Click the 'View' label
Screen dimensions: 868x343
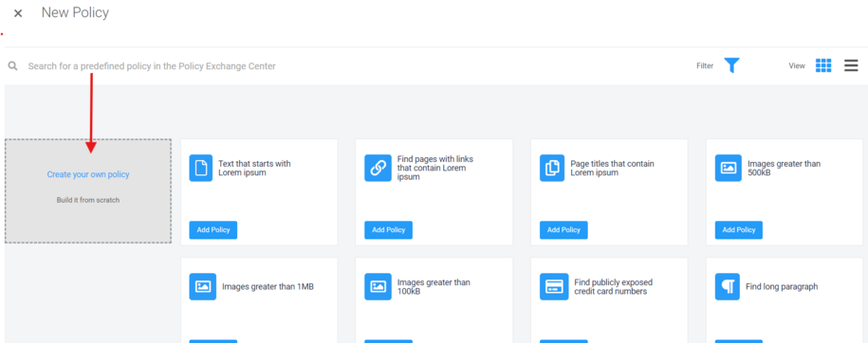pyautogui.click(x=797, y=65)
